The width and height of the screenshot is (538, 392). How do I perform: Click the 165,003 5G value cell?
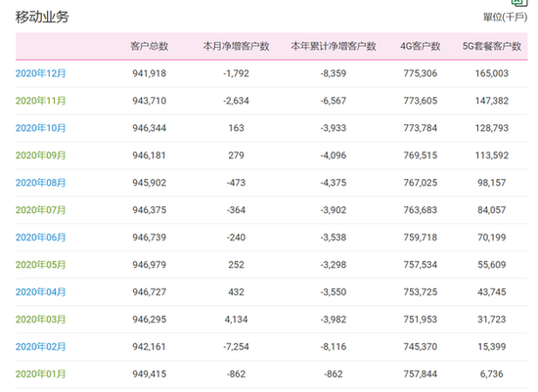coord(492,73)
